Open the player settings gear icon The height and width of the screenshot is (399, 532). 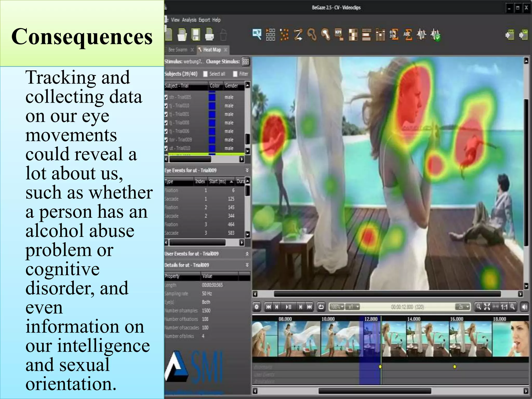click(257, 307)
